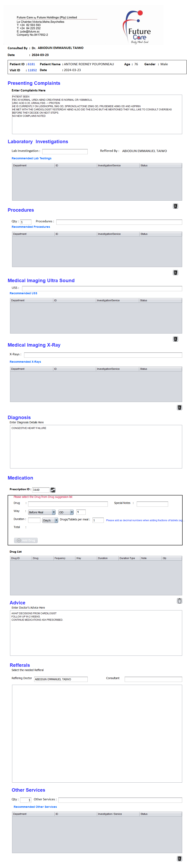This screenshot has height=868, width=187.
Task: Open Visit ID 11852 link
Action: pyautogui.click(x=32, y=70)
